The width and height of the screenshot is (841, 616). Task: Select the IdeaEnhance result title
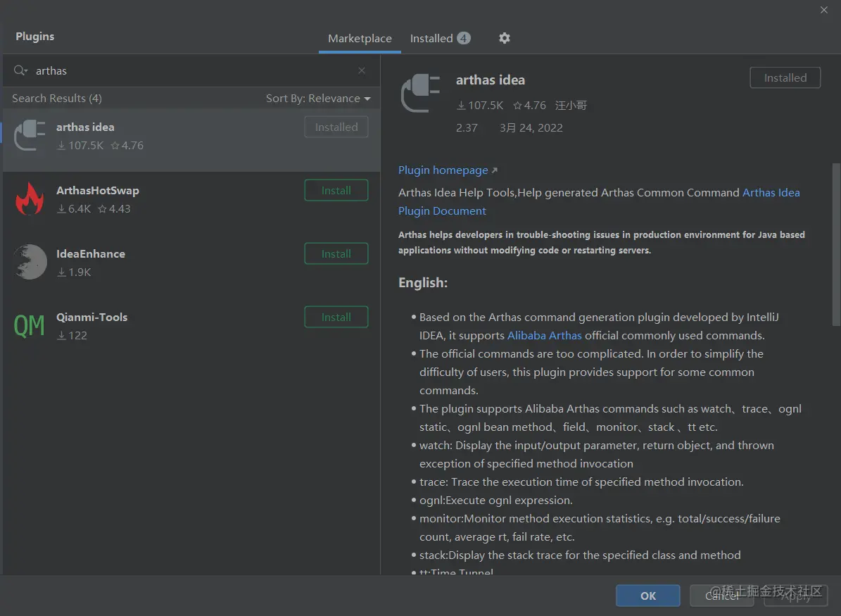[91, 254]
